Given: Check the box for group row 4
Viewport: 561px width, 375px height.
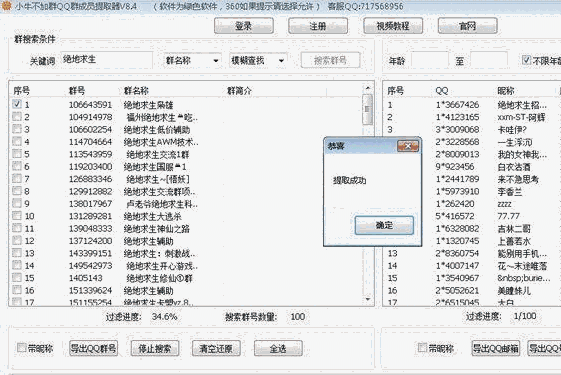Looking at the screenshot, I should pos(16,141).
